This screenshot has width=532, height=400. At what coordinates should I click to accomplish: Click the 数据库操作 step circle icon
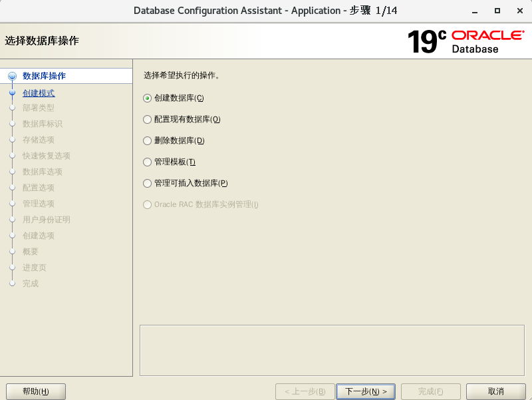click(12, 76)
